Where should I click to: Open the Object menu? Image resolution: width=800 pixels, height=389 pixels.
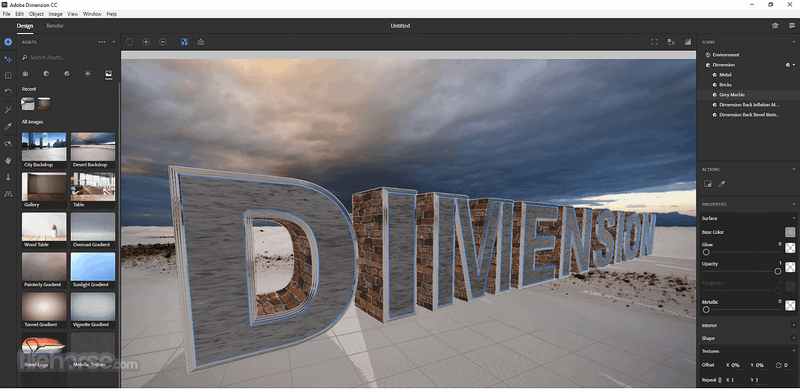pos(36,14)
